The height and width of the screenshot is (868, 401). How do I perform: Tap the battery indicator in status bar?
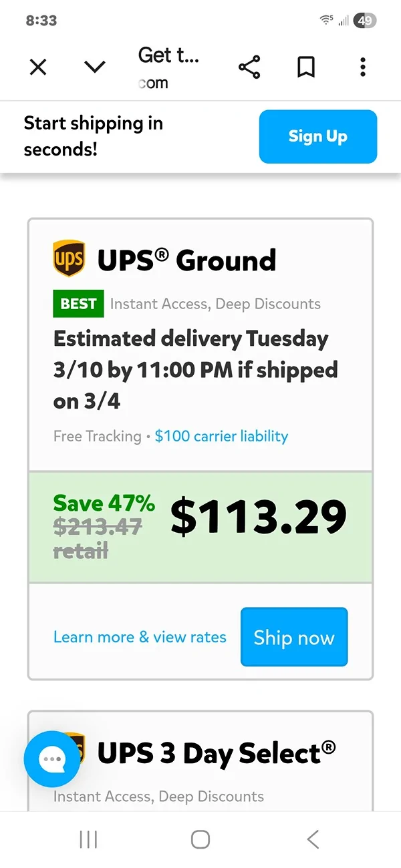tap(365, 21)
